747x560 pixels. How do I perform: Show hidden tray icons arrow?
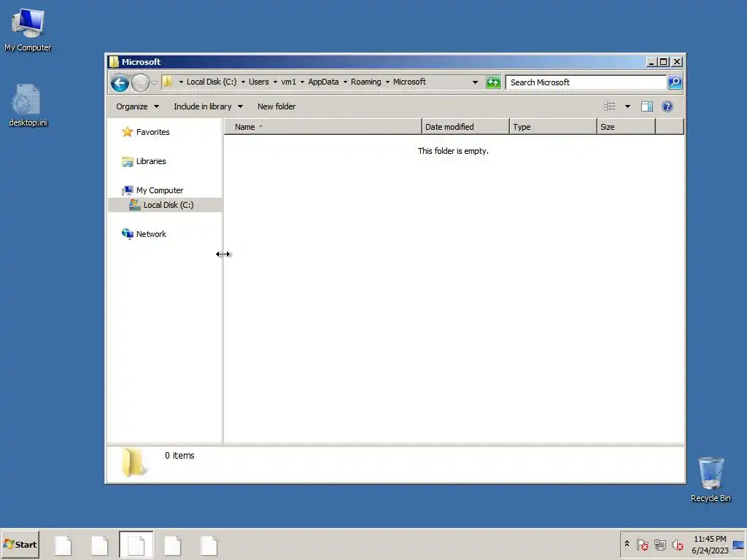point(627,544)
